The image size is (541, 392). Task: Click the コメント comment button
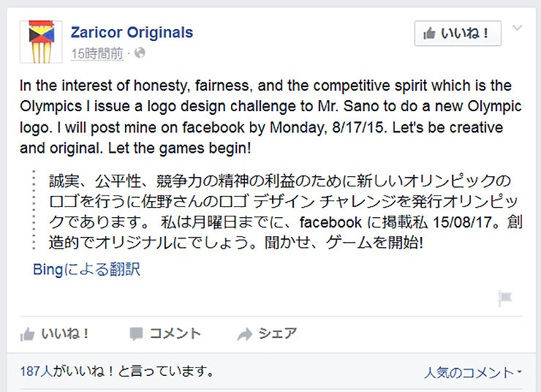pyautogui.click(x=165, y=333)
